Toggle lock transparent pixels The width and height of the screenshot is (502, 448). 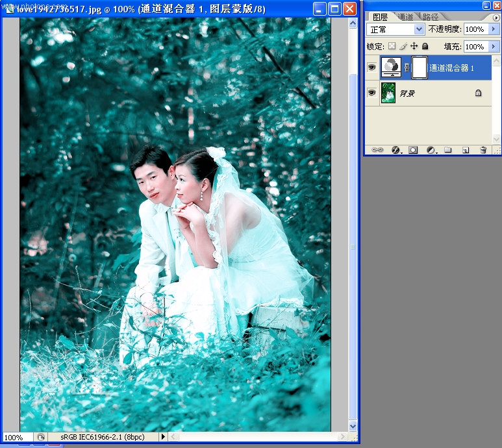392,46
